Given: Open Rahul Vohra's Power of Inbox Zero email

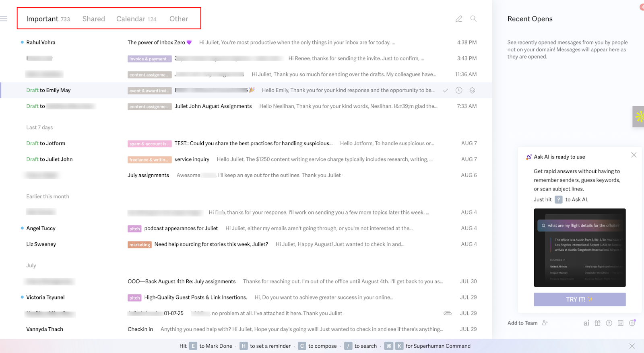Looking at the screenshot, I should click(246, 42).
